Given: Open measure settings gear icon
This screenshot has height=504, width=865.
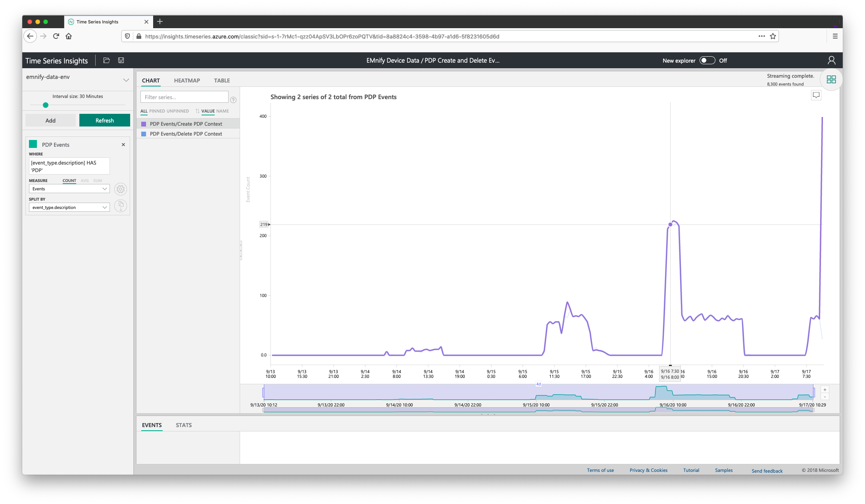Looking at the screenshot, I should coord(121,189).
